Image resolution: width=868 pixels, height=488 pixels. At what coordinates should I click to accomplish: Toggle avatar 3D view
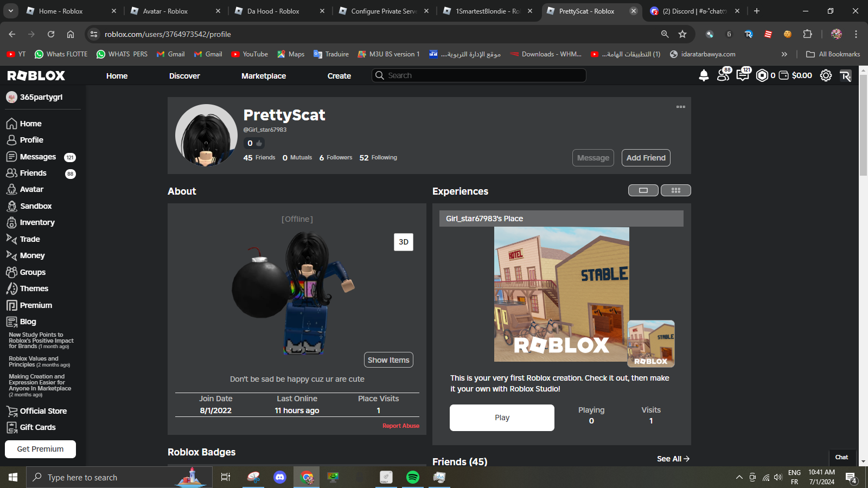[404, 242]
